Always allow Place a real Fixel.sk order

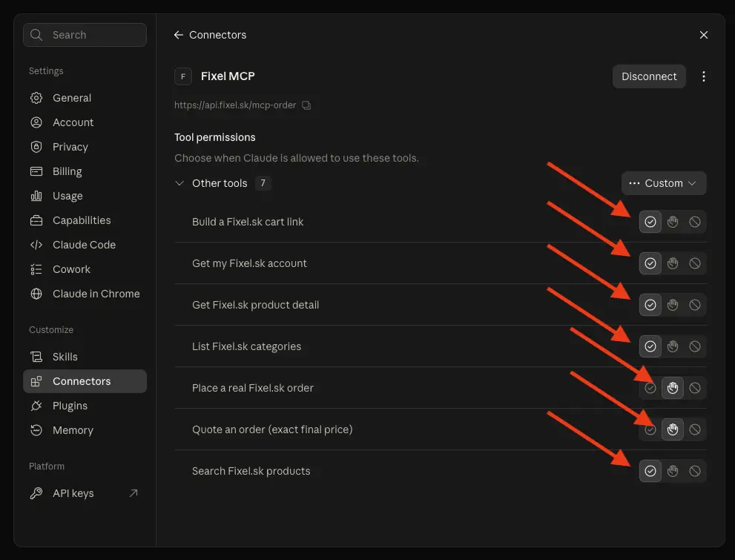click(x=650, y=388)
